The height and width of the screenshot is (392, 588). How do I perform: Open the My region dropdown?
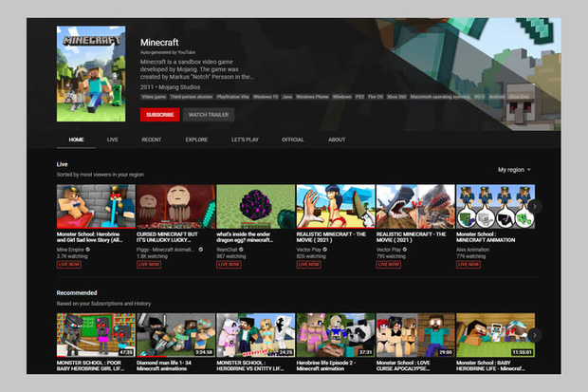pos(514,170)
